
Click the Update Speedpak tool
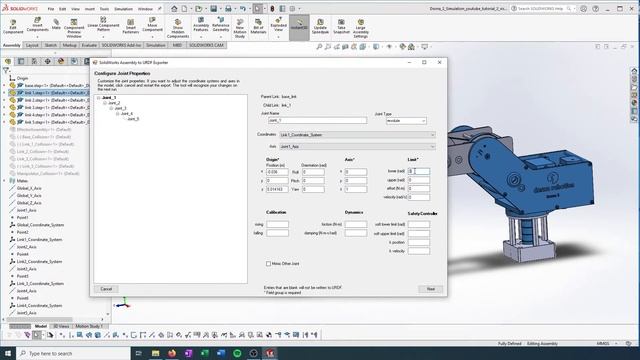[x=320, y=27]
